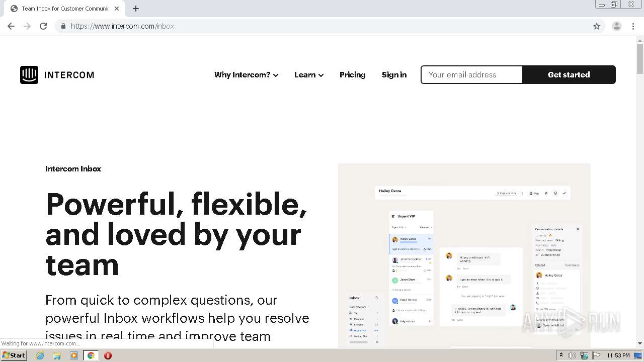Click the Get started button
The image size is (644, 362).
pos(569,75)
